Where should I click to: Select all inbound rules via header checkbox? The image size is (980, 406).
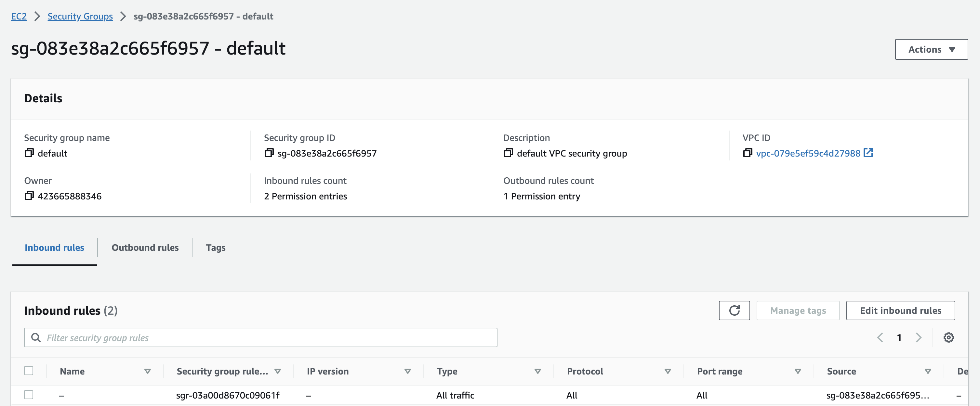29,371
